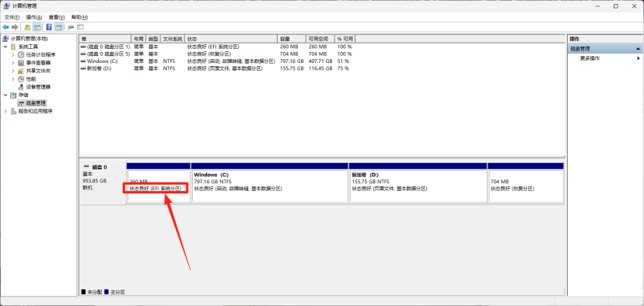Expand the Shared Folders (共享文件夹) node

[13, 71]
